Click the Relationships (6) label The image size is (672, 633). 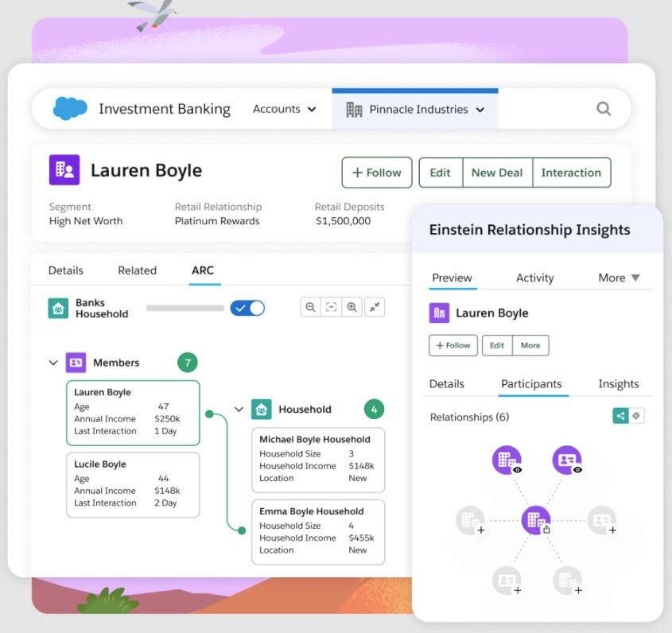tap(469, 417)
